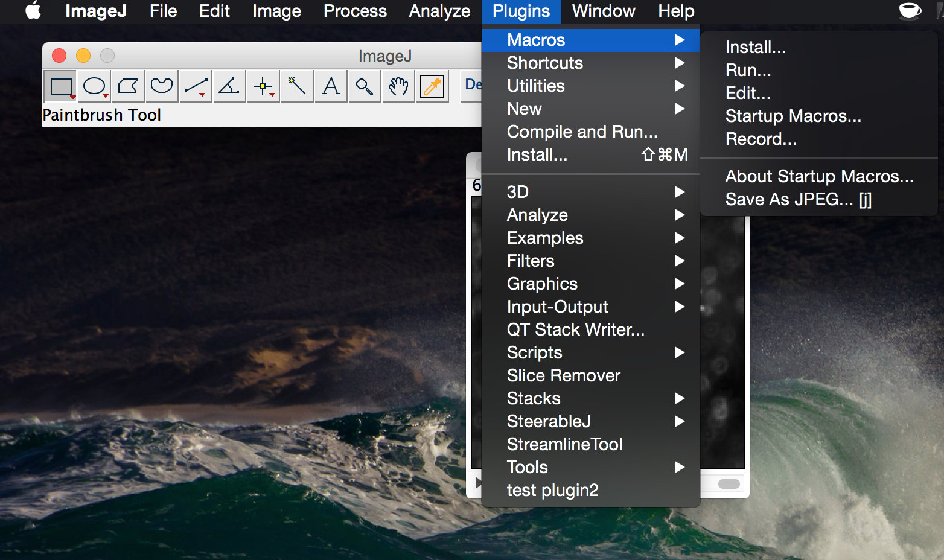Expand the 3D submenu
The height and width of the screenshot is (560, 944).
pos(590,192)
